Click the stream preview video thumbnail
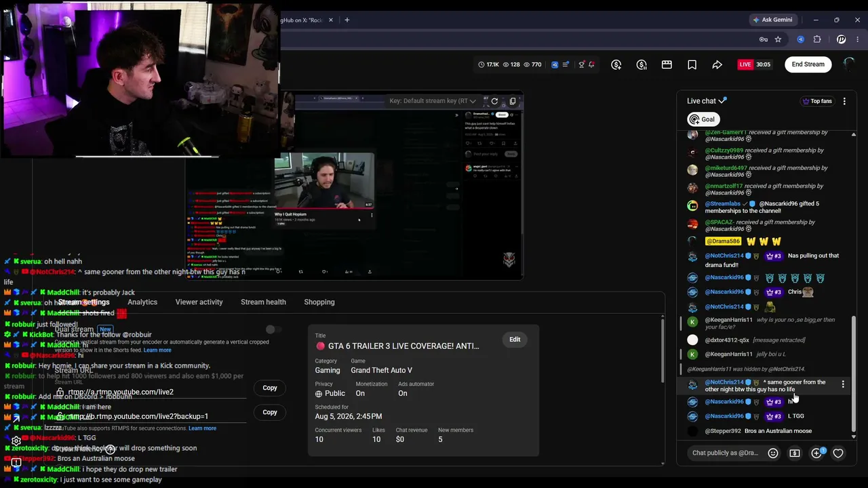 [x=353, y=185]
